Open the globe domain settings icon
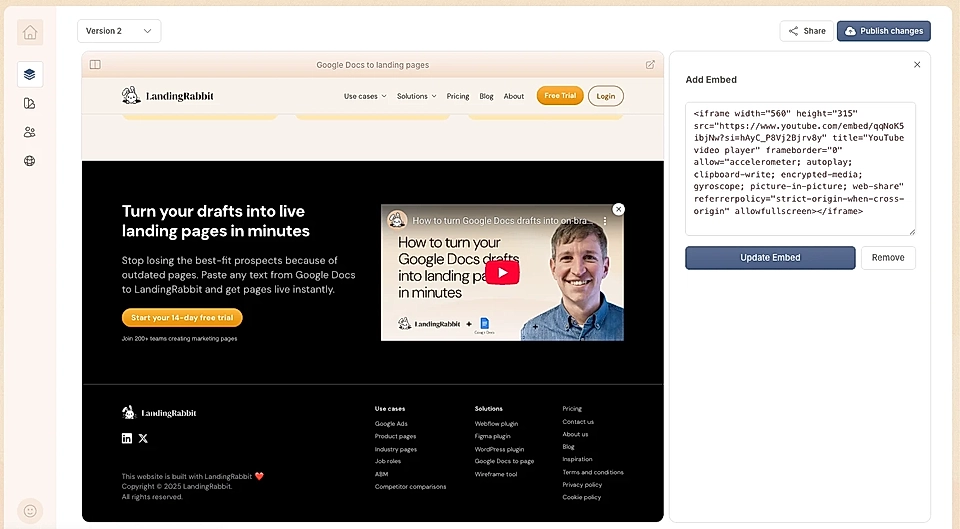The height and width of the screenshot is (529, 960). 30,161
